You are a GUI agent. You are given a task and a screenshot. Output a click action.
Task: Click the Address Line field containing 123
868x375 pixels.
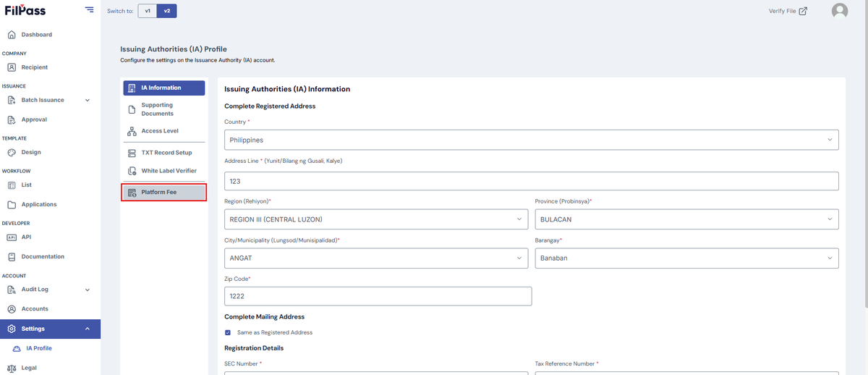532,181
